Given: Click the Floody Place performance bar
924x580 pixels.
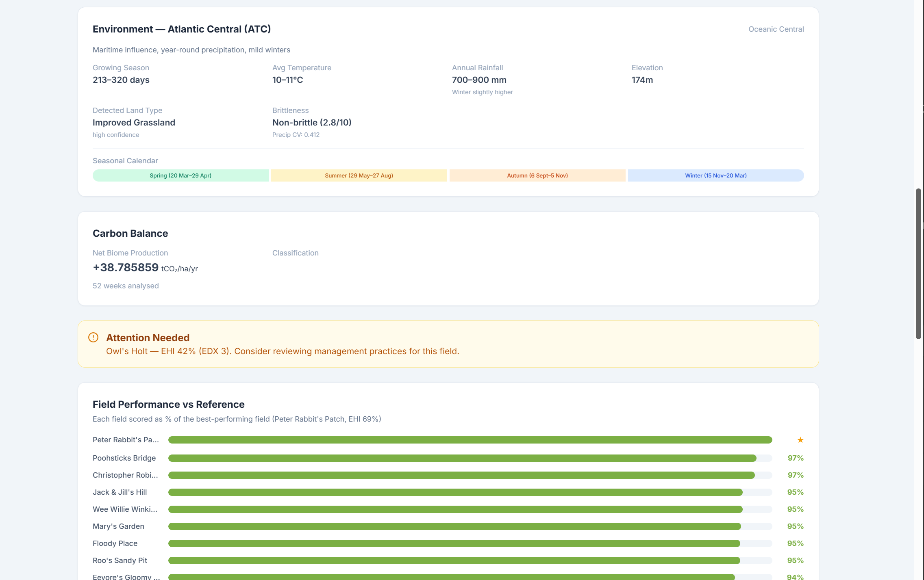Looking at the screenshot, I should click(x=470, y=543).
